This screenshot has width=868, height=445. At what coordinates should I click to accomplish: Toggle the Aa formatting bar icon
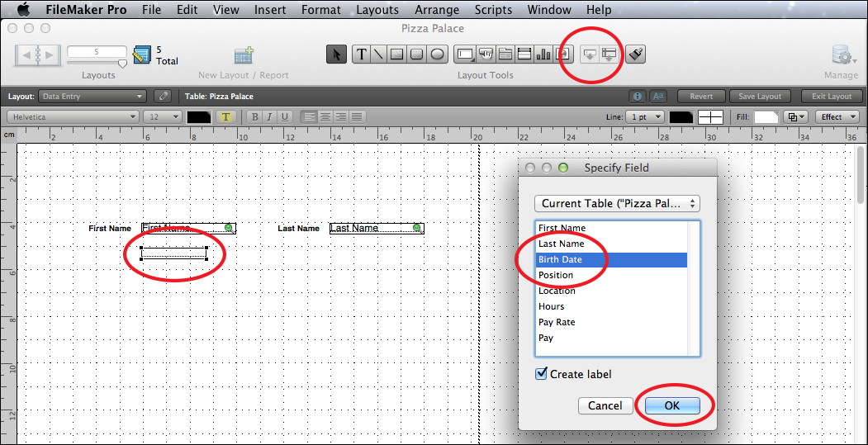pyautogui.click(x=657, y=97)
